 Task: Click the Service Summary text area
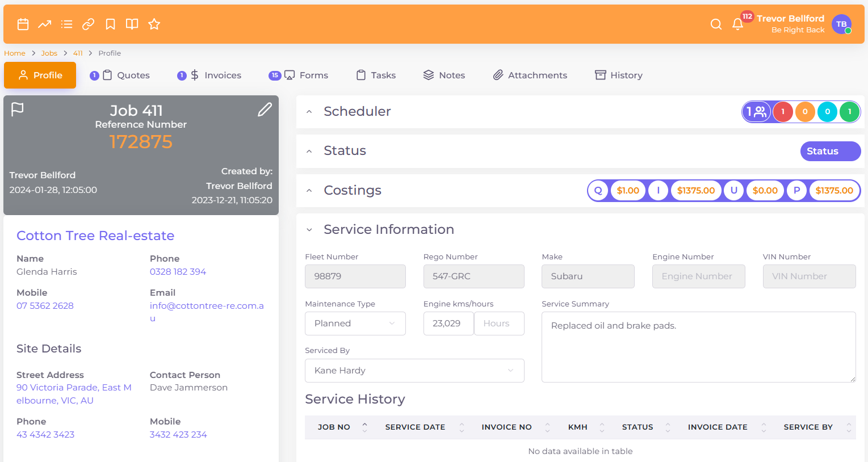[x=698, y=347]
